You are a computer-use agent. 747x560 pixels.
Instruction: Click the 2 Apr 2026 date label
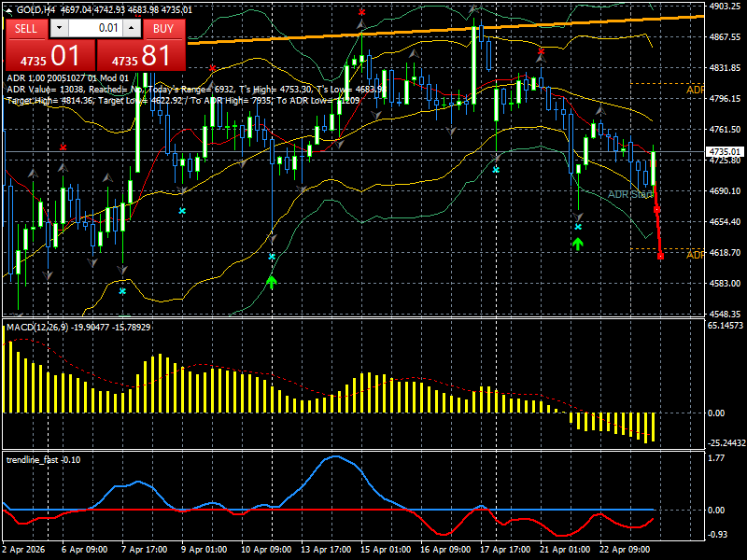(24, 550)
